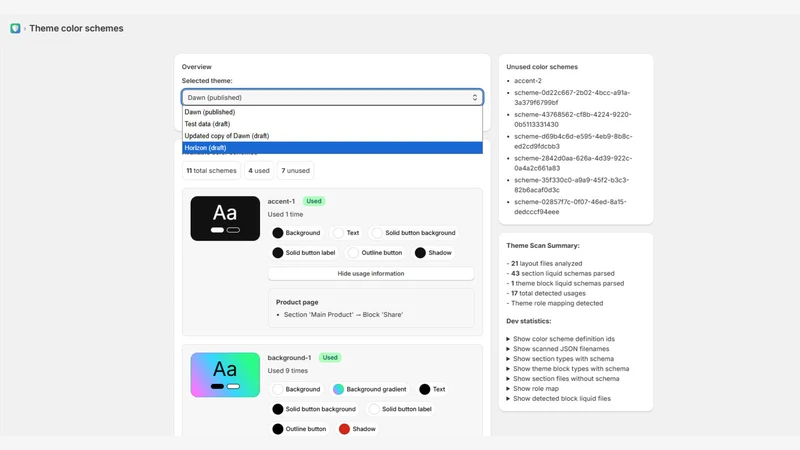Expand Show section types with schema
Screen dimensions: 800x450
point(560,359)
